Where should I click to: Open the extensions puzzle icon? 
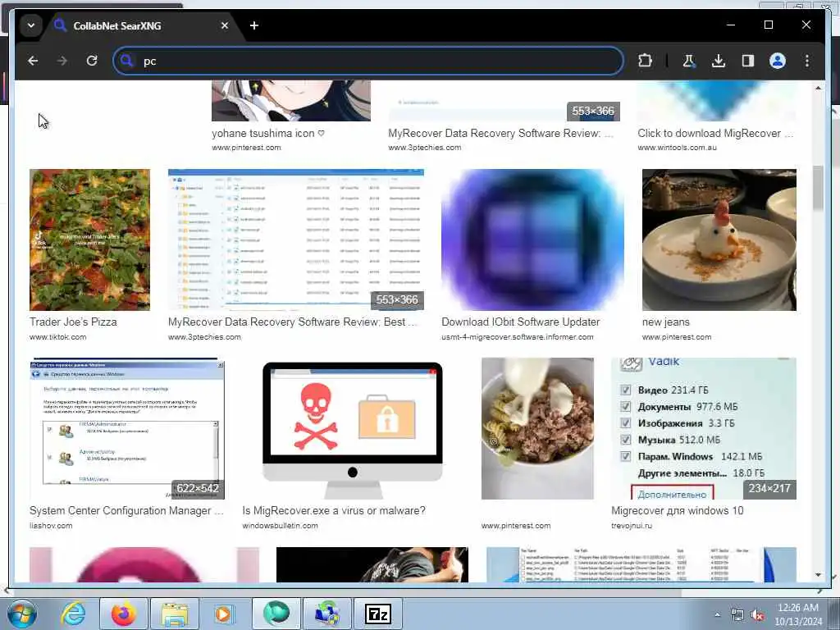pyautogui.click(x=645, y=61)
